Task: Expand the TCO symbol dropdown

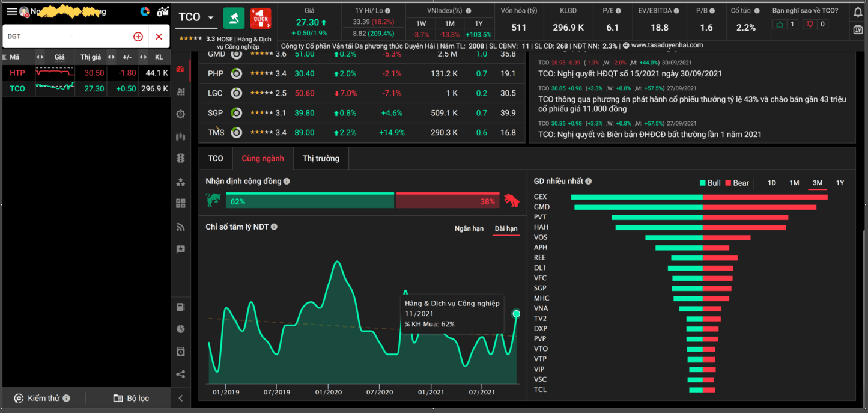Action: click(211, 18)
